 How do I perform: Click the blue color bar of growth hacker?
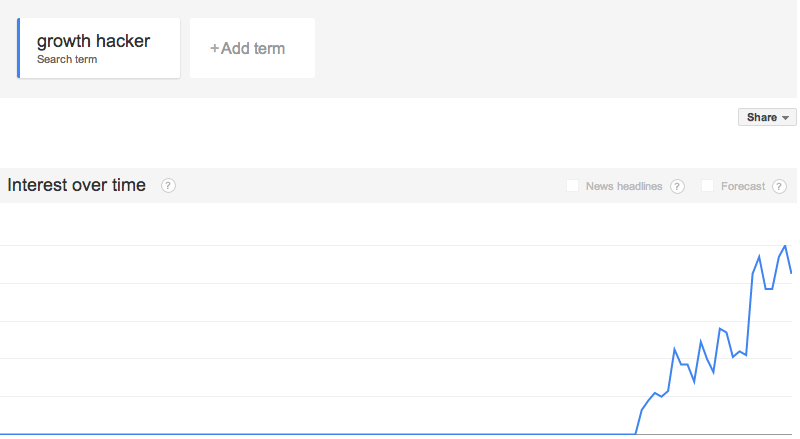click(18, 48)
